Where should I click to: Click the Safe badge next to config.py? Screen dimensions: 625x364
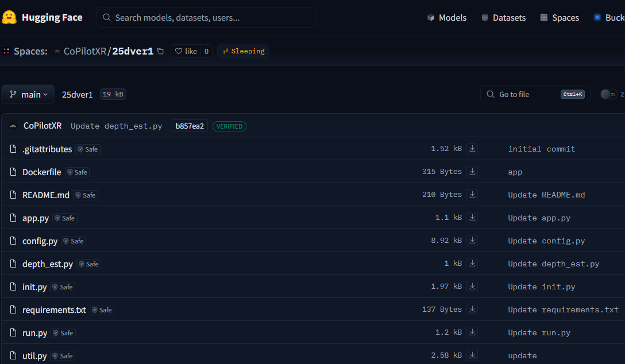(74, 241)
